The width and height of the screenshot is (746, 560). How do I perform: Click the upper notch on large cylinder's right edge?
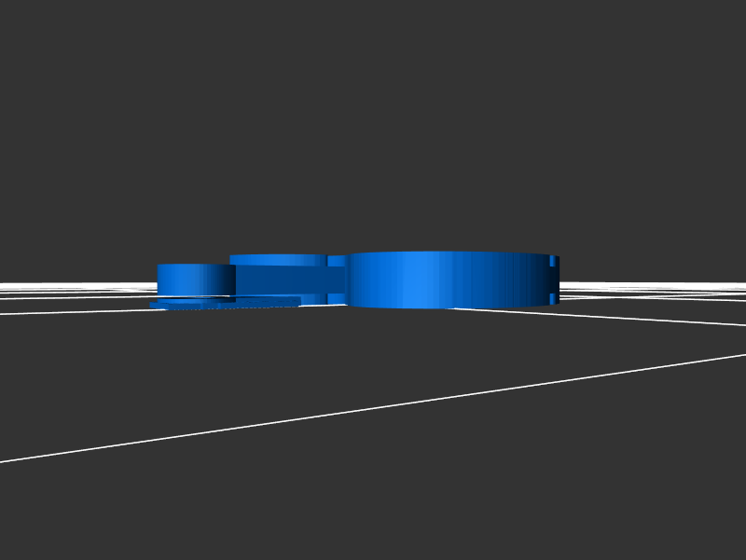[554, 261]
